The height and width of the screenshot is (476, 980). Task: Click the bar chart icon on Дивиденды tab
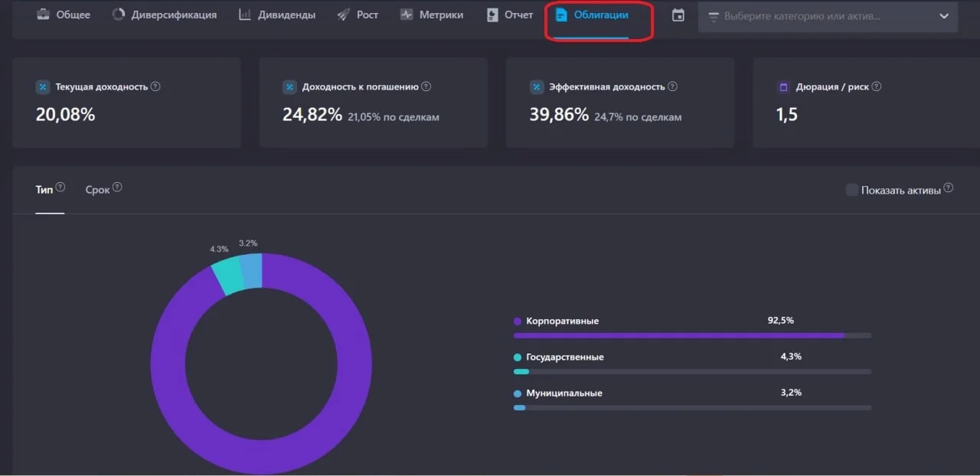tap(245, 15)
